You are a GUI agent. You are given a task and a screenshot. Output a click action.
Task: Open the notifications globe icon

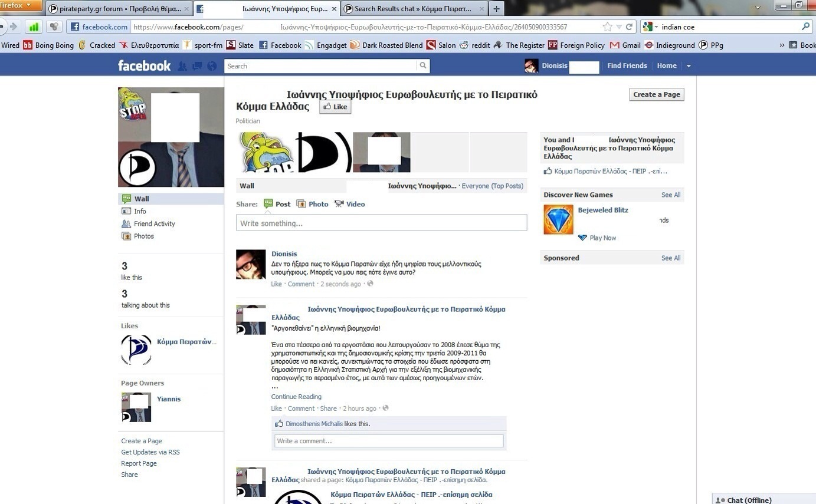(x=212, y=66)
